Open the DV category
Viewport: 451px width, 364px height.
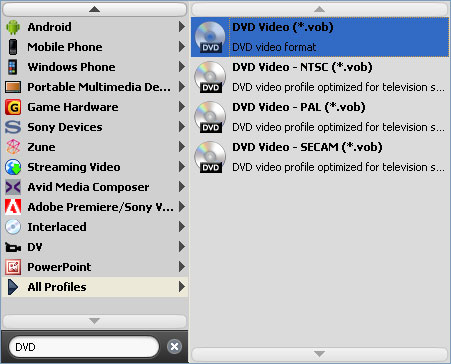point(95,247)
